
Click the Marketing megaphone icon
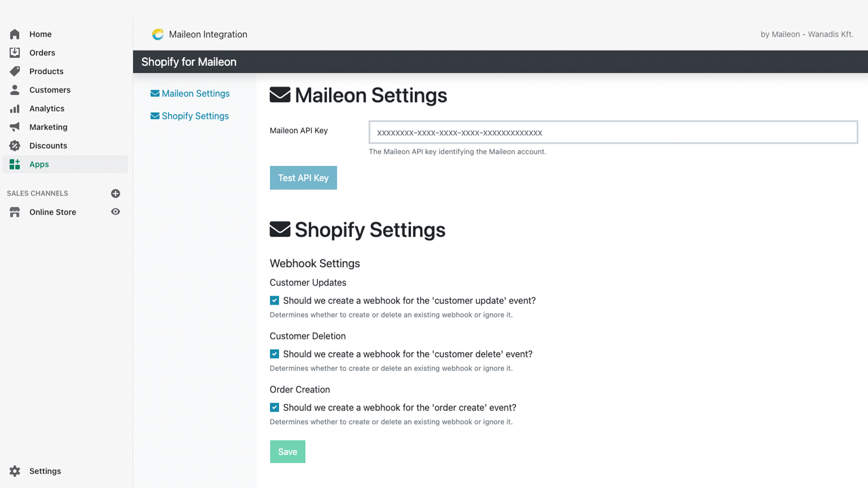[x=15, y=127]
